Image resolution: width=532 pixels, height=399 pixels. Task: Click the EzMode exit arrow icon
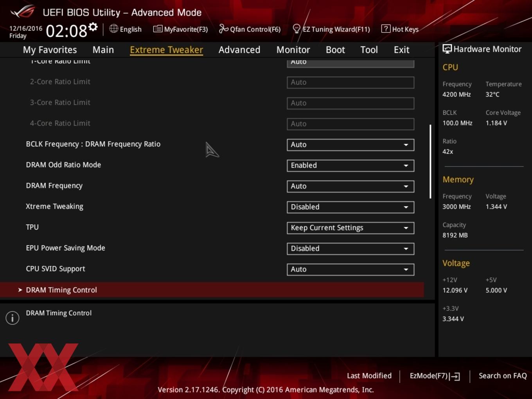pos(455,376)
